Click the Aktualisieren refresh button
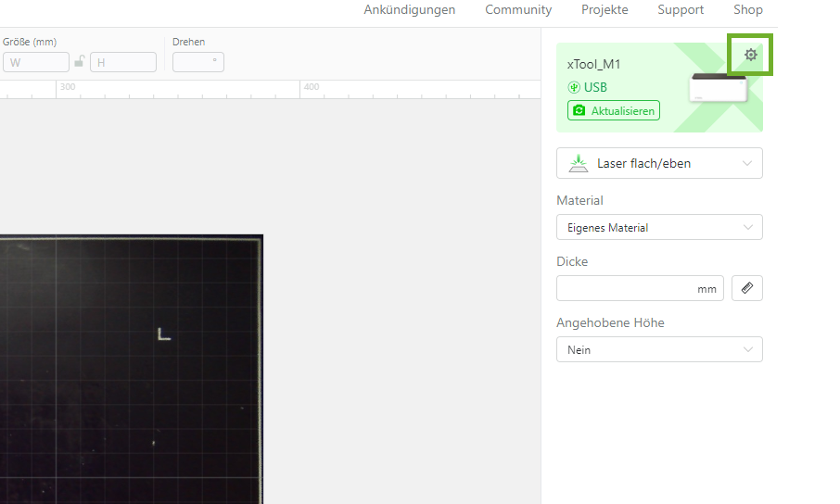 click(614, 111)
